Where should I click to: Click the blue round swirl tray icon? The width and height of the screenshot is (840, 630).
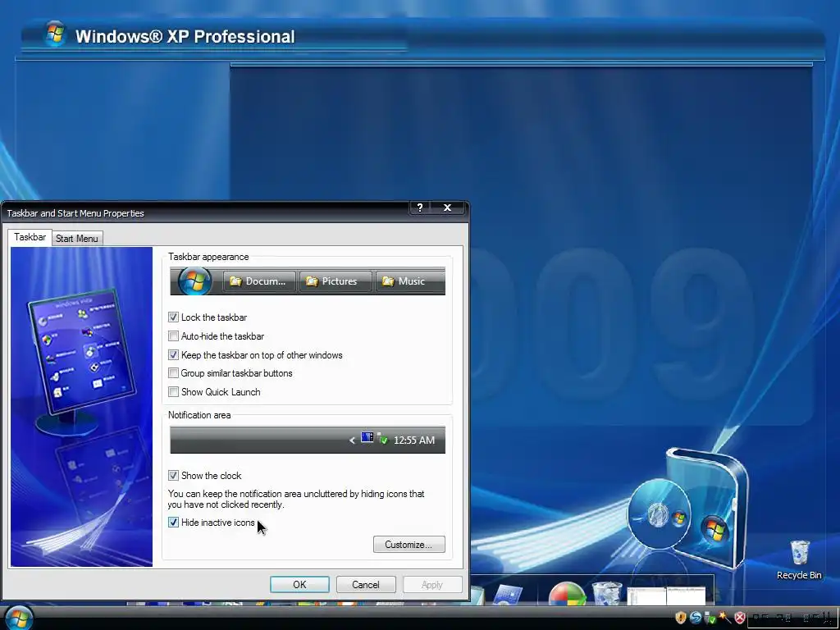696,618
